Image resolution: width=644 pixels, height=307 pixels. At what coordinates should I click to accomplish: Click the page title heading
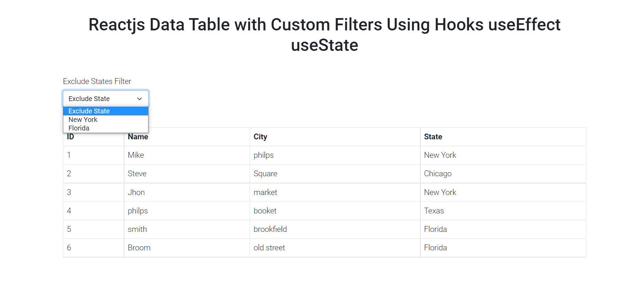[324, 34]
